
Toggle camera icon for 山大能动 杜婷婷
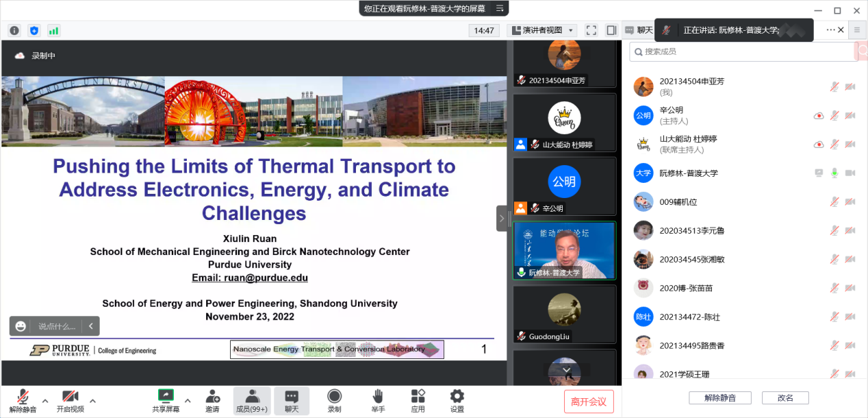(x=850, y=145)
